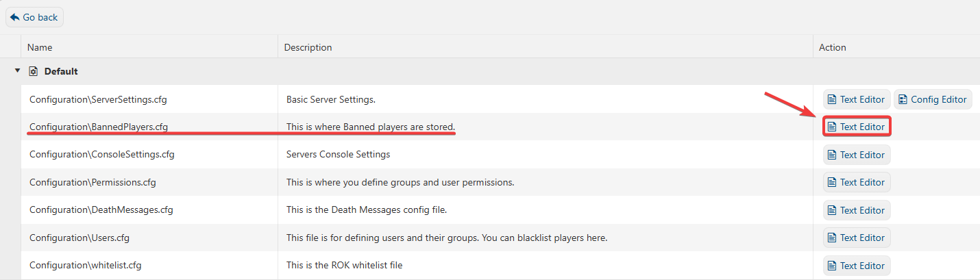Click the Servers Console Settings description
The width and height of the screenshot is (980, 280).
[338, 155]
